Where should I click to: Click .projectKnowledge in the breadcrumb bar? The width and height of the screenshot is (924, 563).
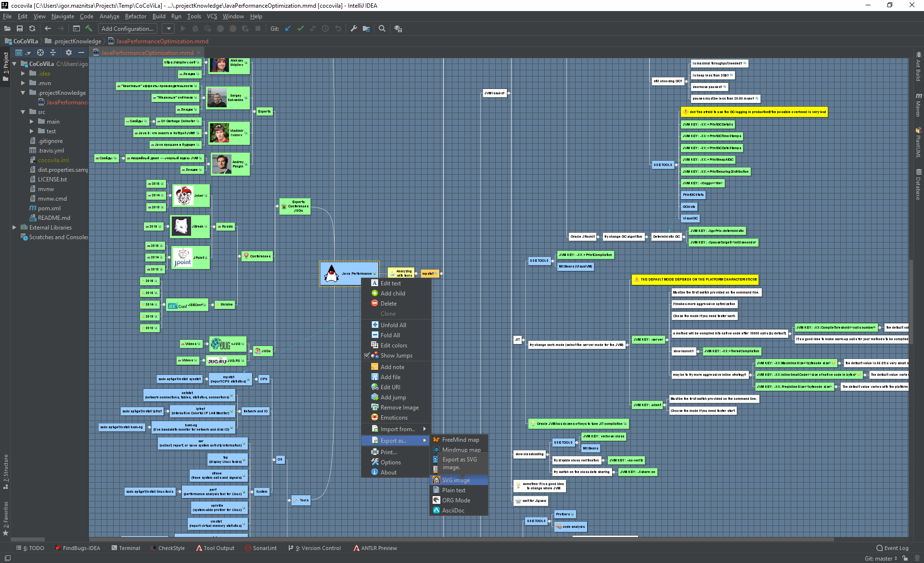point(74,41)
